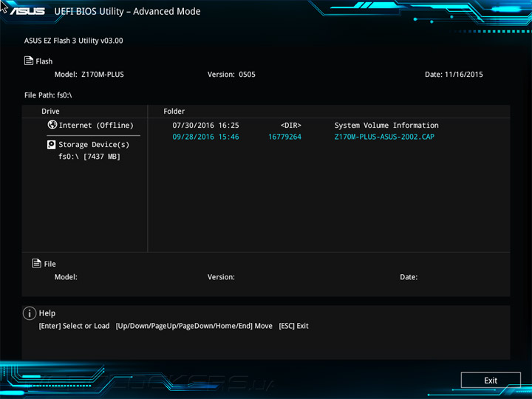
Task: Click the Exit button
Action: pos(491,381)
